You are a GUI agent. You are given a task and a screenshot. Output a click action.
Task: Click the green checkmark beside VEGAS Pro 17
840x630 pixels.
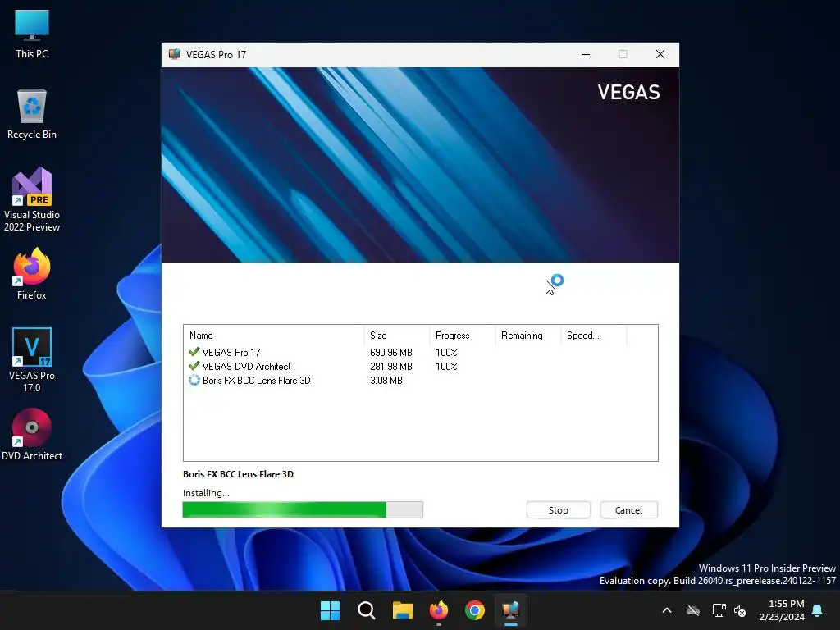tap(194, 352)
